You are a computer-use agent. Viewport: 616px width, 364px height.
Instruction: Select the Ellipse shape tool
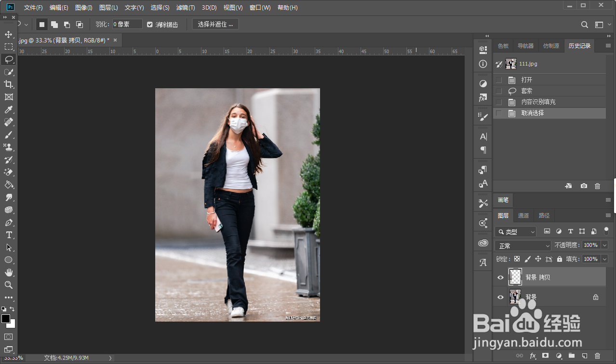coord(9,260)
